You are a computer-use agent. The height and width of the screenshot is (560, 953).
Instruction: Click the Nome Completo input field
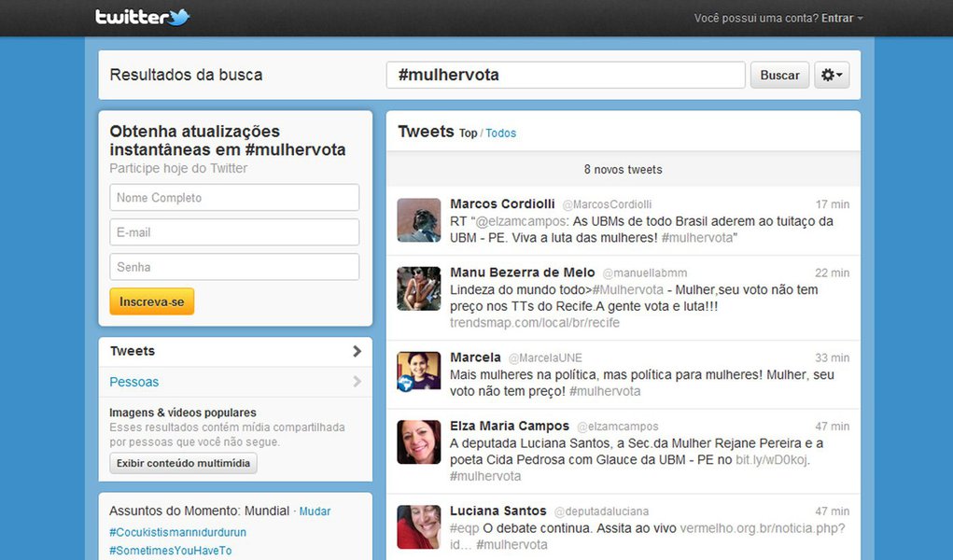click(x=233, y=197)
